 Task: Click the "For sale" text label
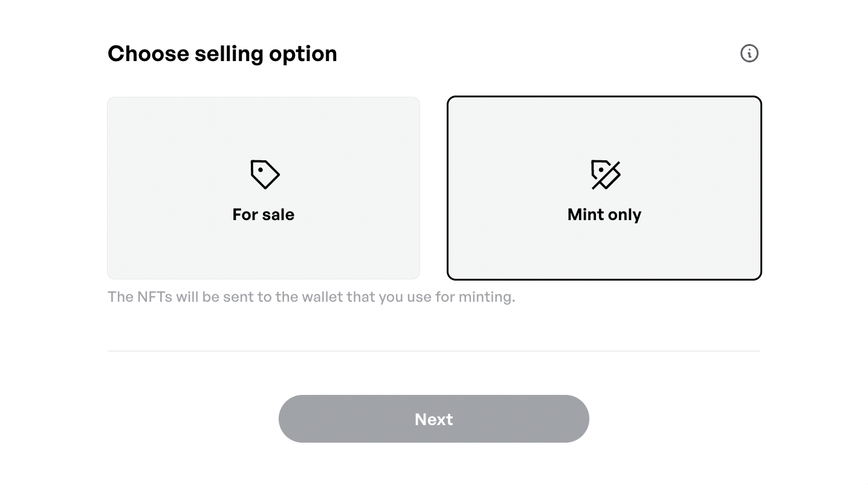point(264,215)
